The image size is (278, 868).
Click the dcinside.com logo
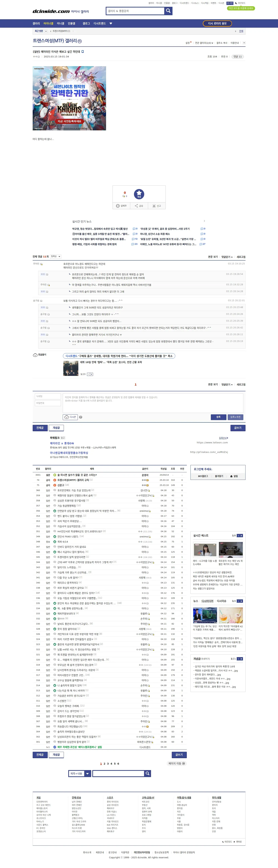pos(51,11)
